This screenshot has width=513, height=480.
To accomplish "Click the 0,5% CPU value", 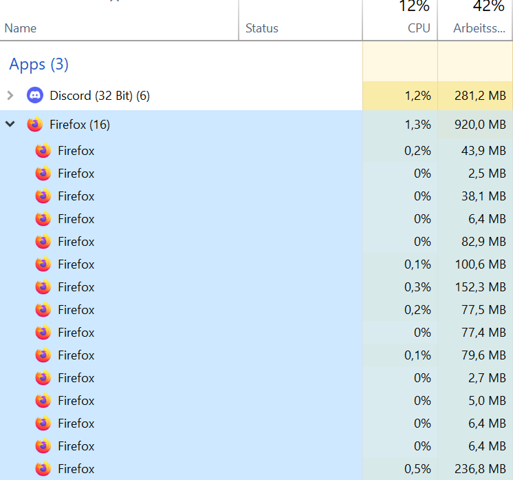I will tap(418, 469).
